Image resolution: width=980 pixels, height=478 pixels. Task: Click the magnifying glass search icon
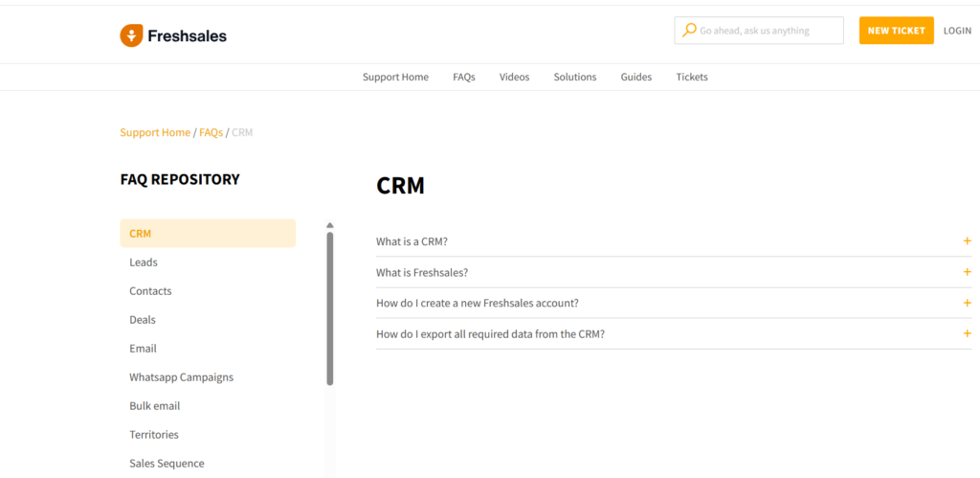689,31
